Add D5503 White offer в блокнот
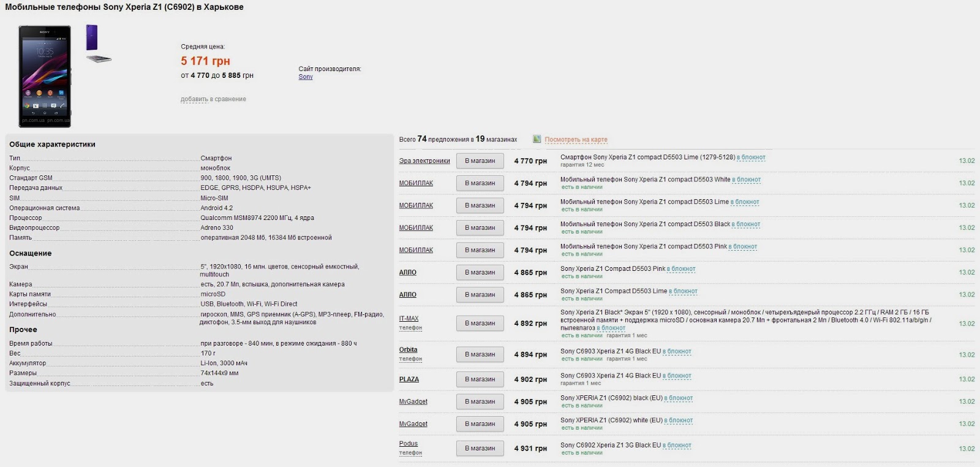This screenshot has height=467, width=980. point(746,180)
